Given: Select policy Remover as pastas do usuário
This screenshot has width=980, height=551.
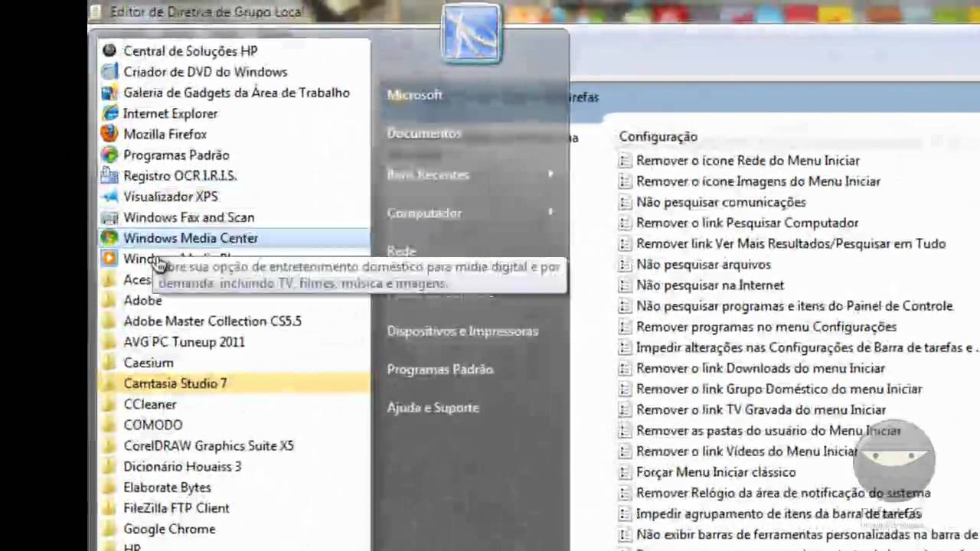Looking at the screenshot, I should [x=769, y=431].
